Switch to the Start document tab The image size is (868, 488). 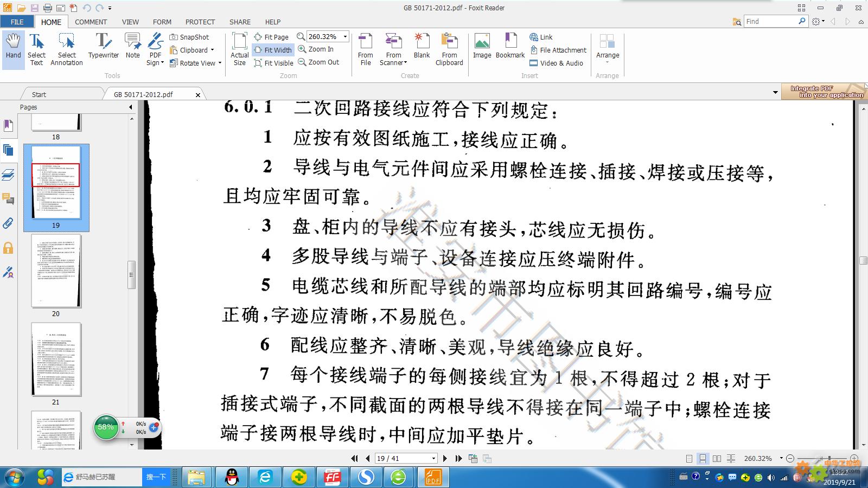39,94
